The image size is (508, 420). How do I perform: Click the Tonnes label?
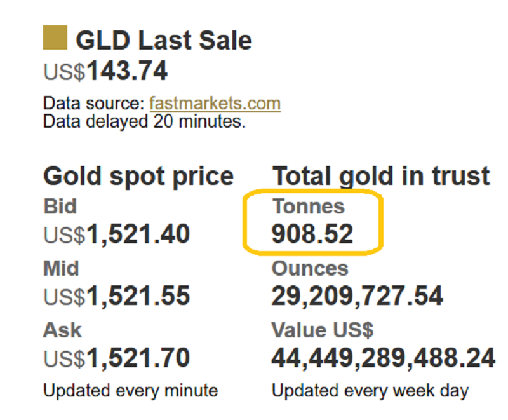pos(308,206)
